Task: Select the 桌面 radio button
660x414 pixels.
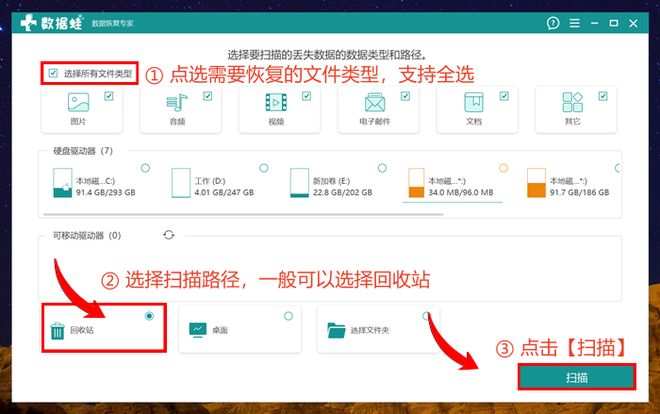Action: pyautogui.click(x=288, y=316)
